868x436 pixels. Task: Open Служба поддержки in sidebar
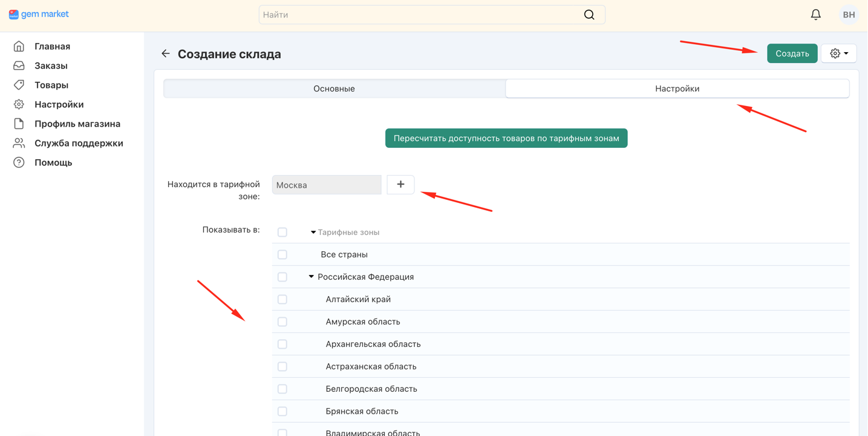coord(79,143)
